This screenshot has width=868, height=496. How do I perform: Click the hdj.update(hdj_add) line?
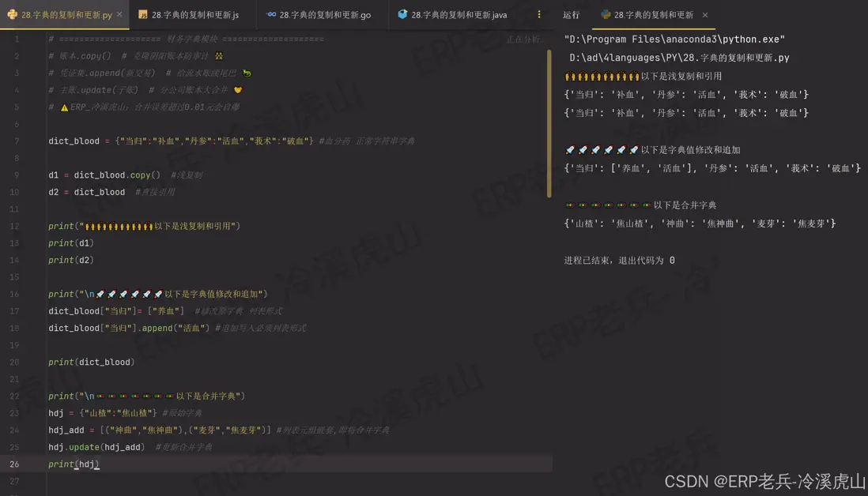[x=130, y=447]
